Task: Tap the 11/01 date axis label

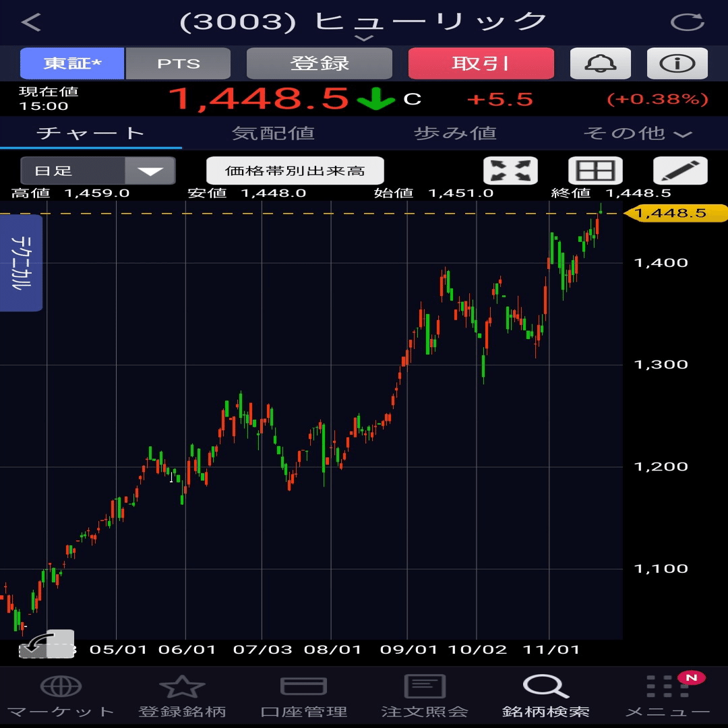Action: pos(551,650)
